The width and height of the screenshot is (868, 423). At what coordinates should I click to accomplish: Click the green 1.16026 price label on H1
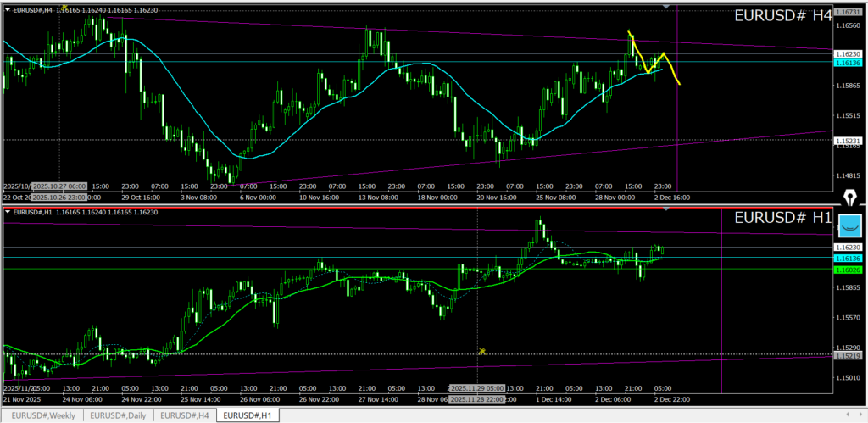pyautogui.click(x=849, y=270)
